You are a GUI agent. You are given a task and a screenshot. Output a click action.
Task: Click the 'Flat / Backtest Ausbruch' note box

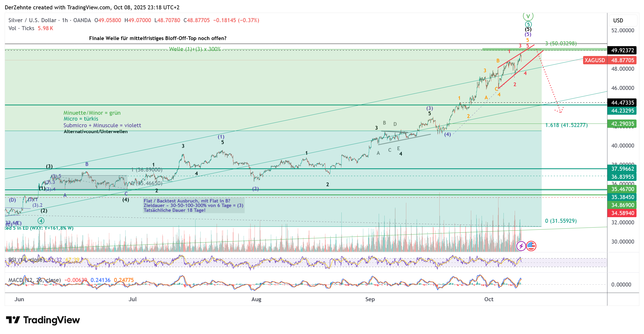tap(193, 205)
